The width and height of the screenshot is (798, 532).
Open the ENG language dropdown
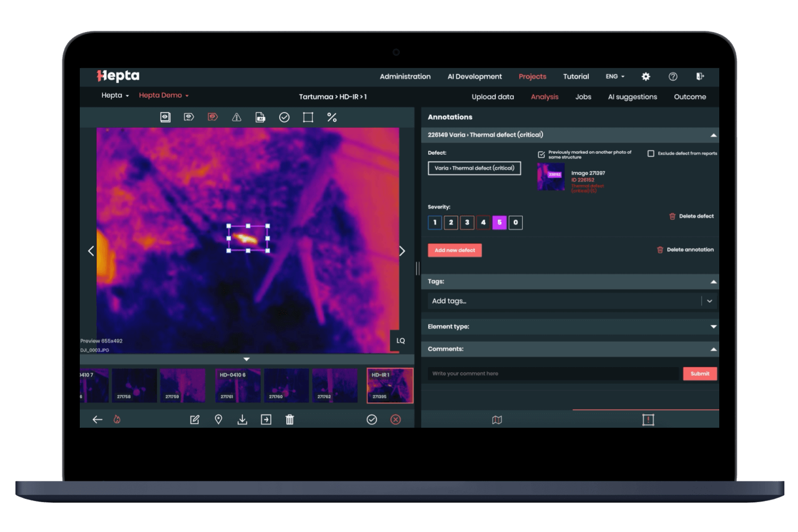tap(615, 77)
